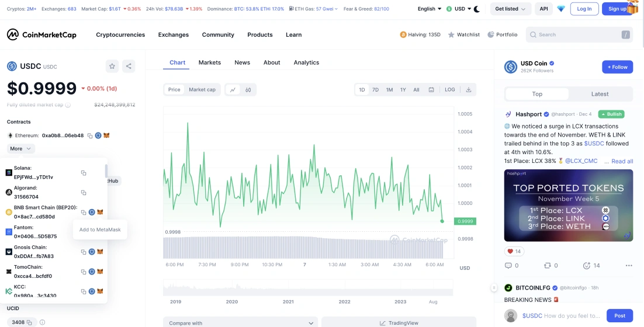Click the shield icon on Ethereum contract row
Viewport: 644px width, 327px height.
pyautogui.click(x=98, y=135)
